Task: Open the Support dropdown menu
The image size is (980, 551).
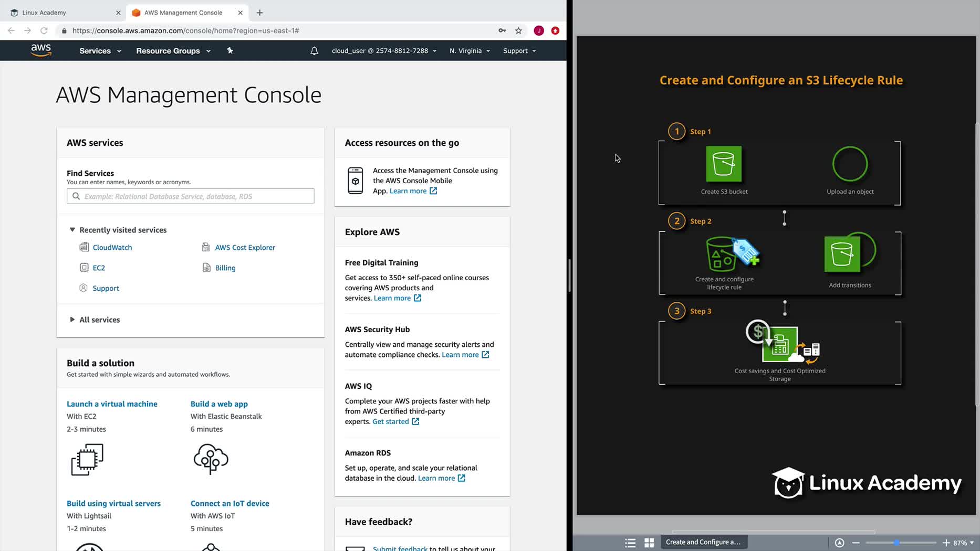Action: (x=519, y=51)
